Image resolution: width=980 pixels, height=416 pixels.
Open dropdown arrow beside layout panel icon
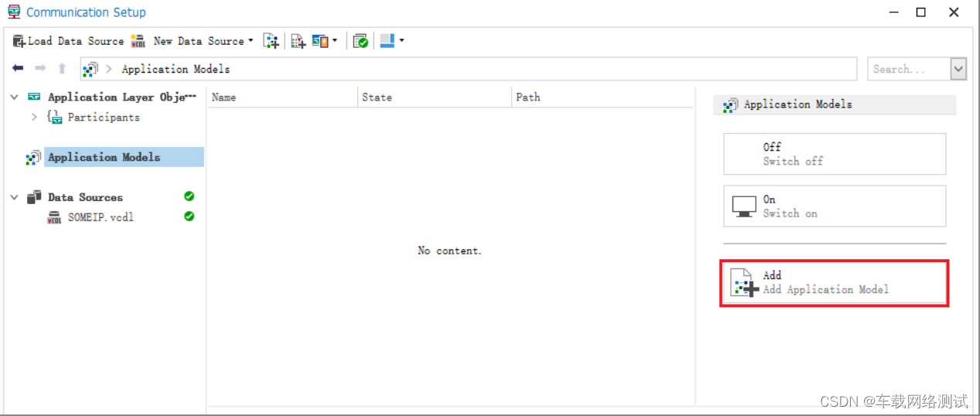pyautogui.click(x=401, y=41)
